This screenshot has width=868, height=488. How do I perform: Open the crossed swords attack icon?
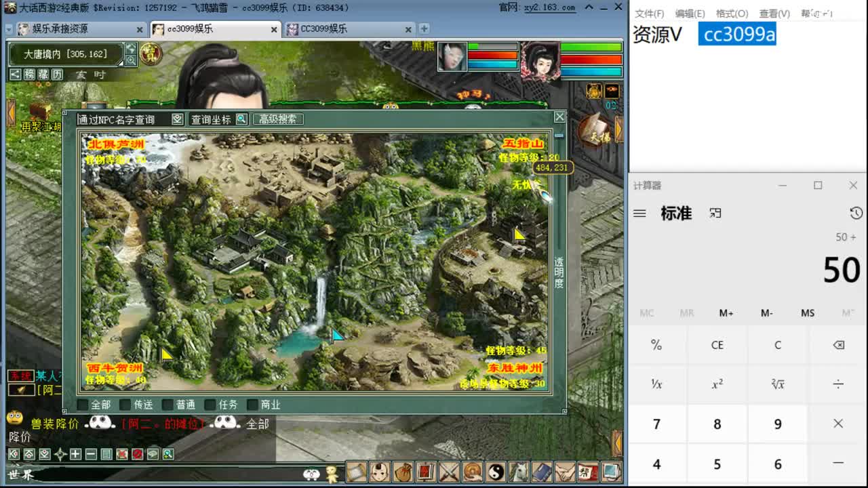click(449, 472)
